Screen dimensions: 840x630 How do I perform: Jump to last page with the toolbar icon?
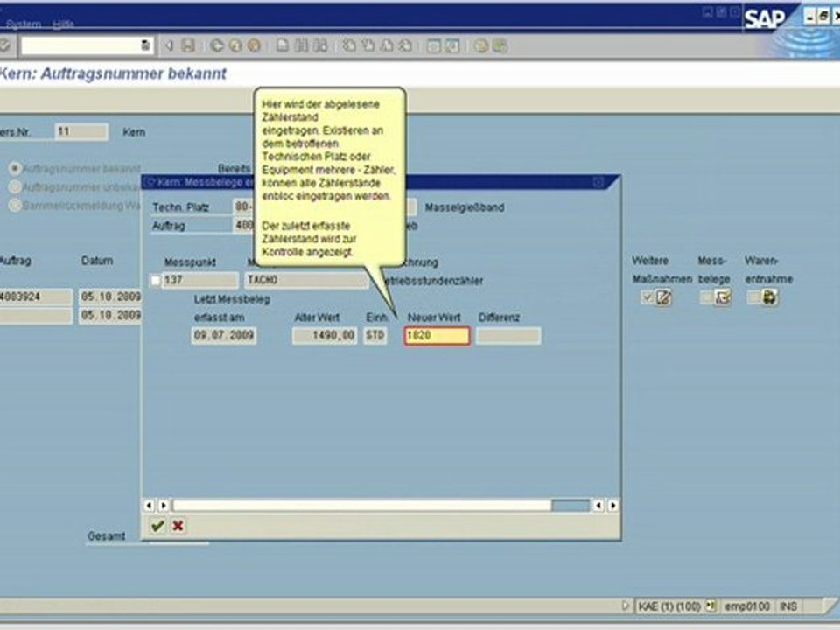(405, 46)
